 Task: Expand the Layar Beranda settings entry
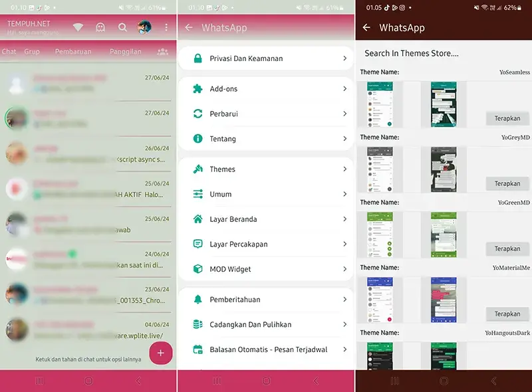pyautogui.click(x=266, y=219)
